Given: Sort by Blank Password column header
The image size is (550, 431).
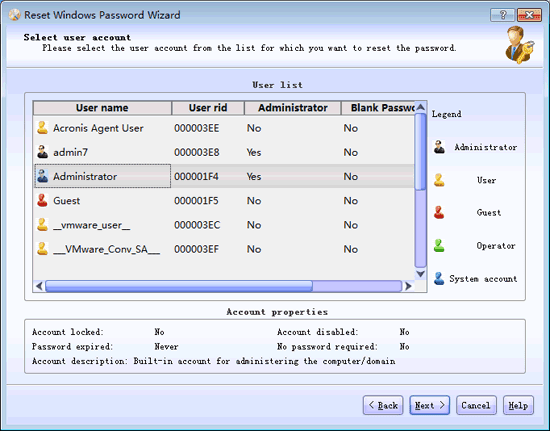Looking at the screenshot, I should pos(378,108).
